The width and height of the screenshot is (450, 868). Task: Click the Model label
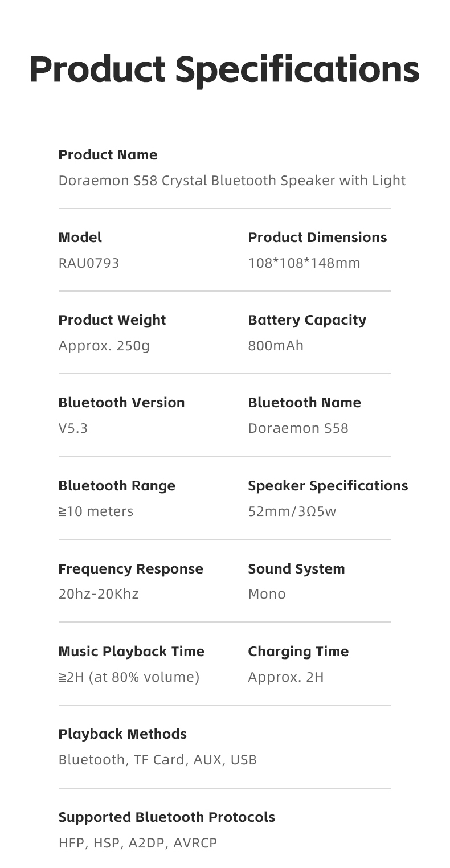click(x=80, y=238)
